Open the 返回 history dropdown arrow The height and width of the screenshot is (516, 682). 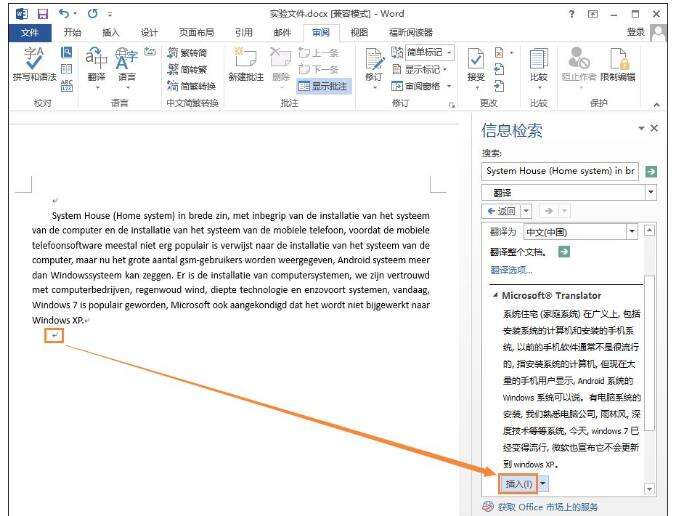[526, 211]
